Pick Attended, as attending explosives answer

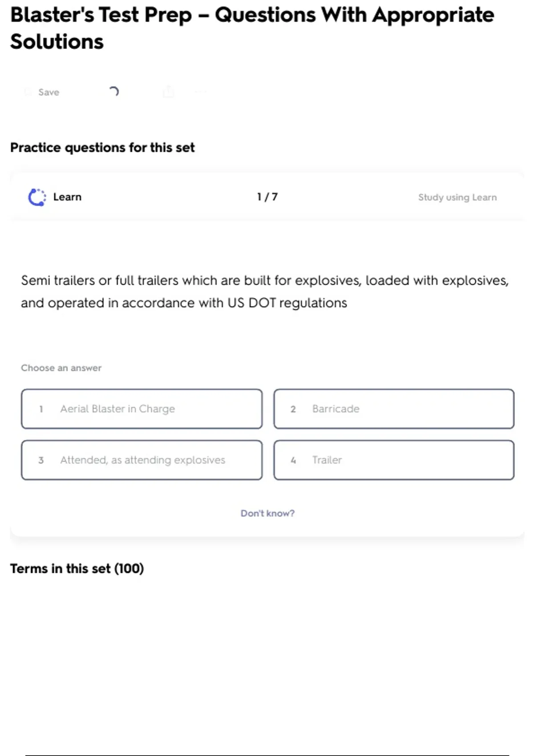point(142,460)
